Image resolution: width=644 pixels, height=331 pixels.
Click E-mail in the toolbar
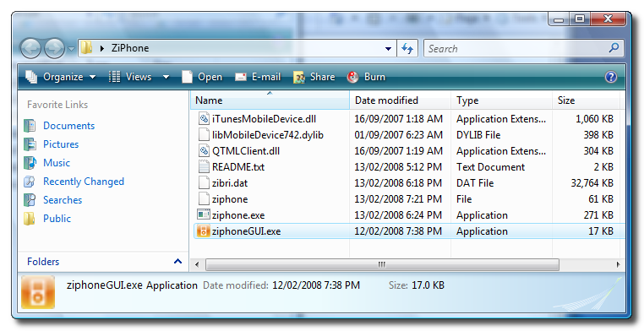(x=258, y=77)
